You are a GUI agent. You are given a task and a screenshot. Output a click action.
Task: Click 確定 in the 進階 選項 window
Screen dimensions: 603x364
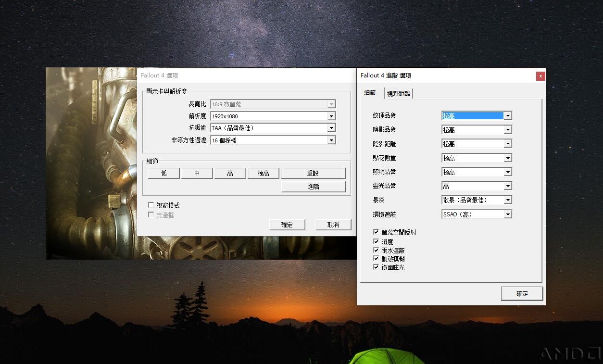(522, 294)
